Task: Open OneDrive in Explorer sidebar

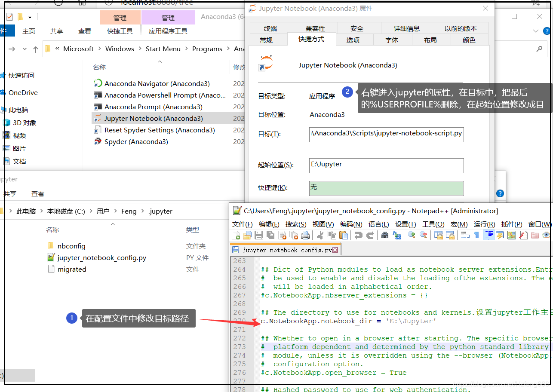Action: [23, 92]
